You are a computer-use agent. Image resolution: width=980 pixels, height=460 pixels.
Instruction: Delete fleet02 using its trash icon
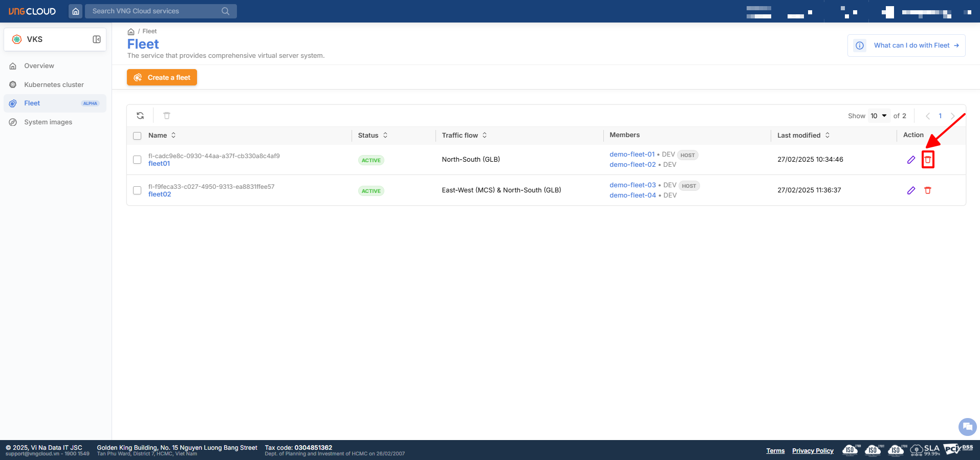[x=928, y=190]
